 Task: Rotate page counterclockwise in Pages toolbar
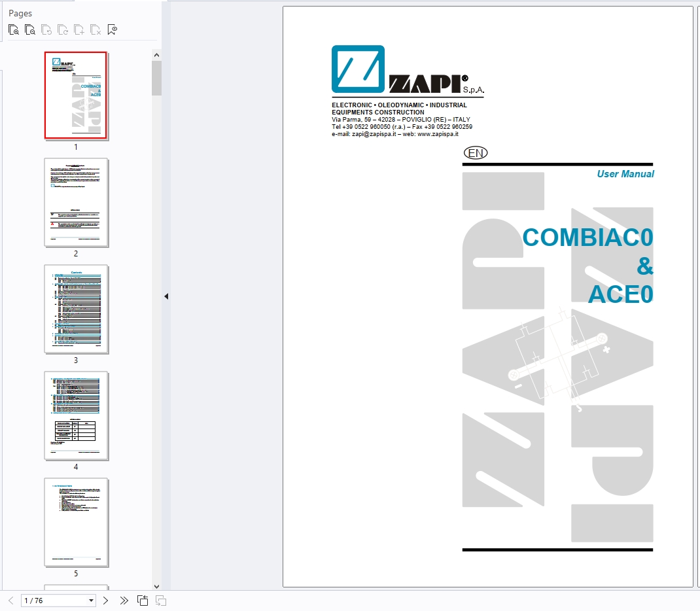(46, 30)
